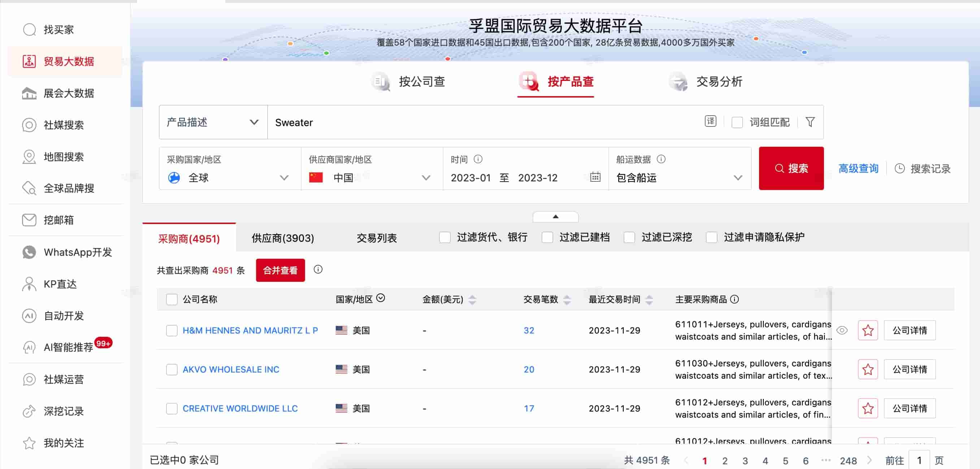Image resolution: width=980 pixels, height=469 pixels.
Task: Enable the 词组匹配 checkbox
Action: pyautogui.click(x=737, y=122)
